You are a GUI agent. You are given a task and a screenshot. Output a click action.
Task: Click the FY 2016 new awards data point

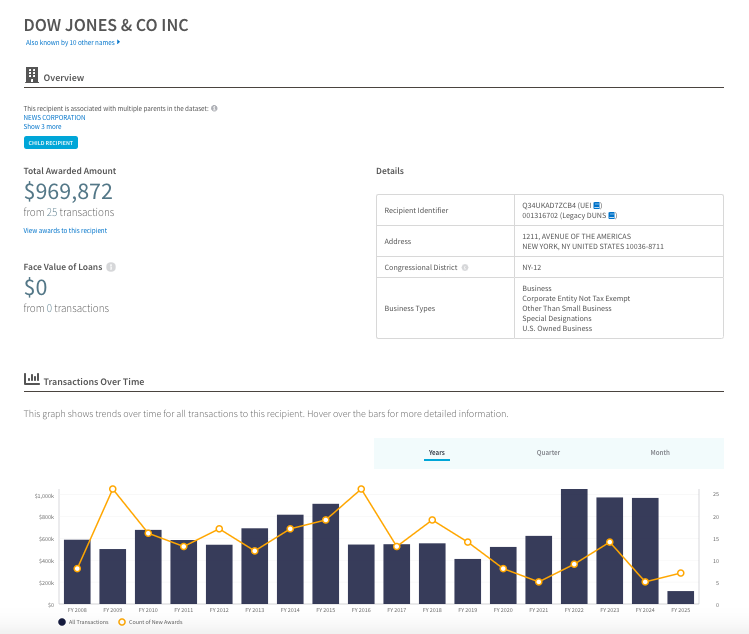click(361, 489)
